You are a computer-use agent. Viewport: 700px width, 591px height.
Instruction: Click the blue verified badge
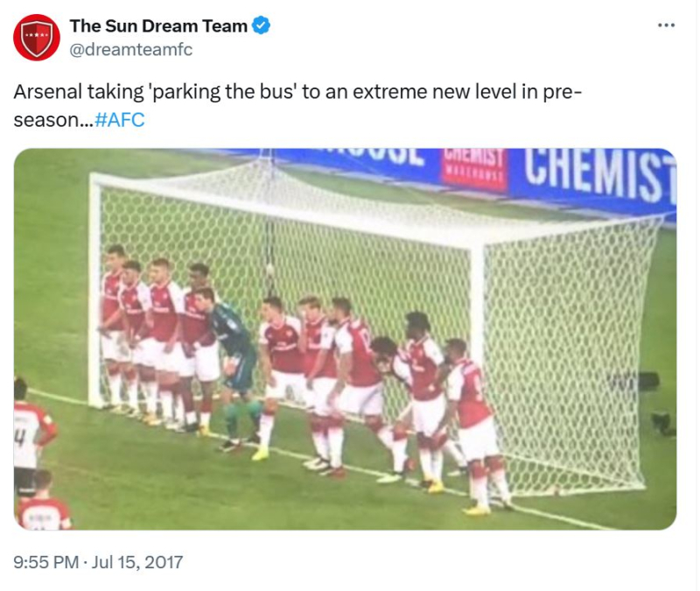click(261, 25)
